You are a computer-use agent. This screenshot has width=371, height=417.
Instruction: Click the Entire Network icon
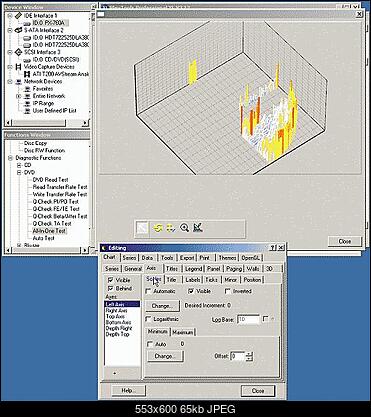pos(27,96)
